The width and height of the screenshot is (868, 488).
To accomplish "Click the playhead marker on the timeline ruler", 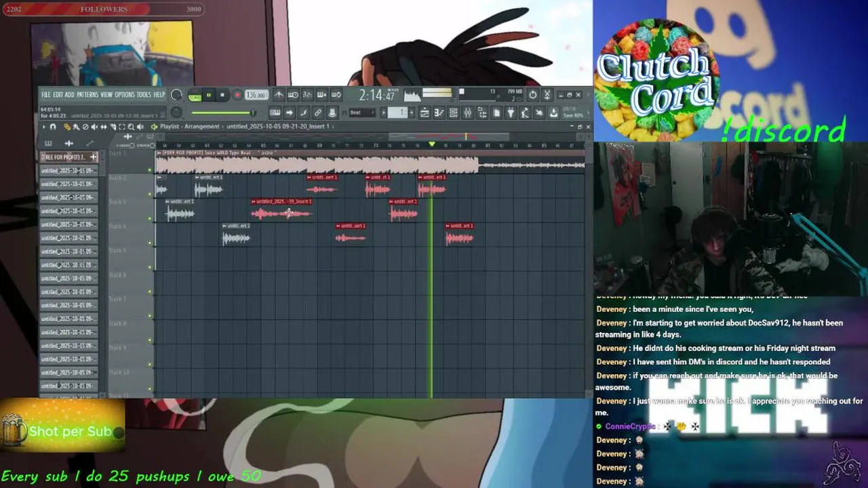I will pos(432,144).
